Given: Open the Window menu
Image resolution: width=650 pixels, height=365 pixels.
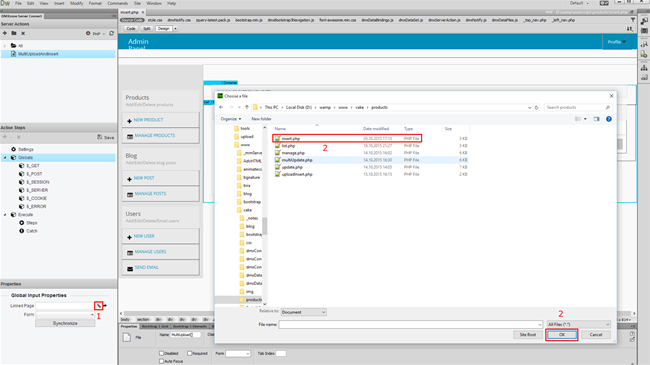Looking at the screenshot, I should click(x=154, y=3).
